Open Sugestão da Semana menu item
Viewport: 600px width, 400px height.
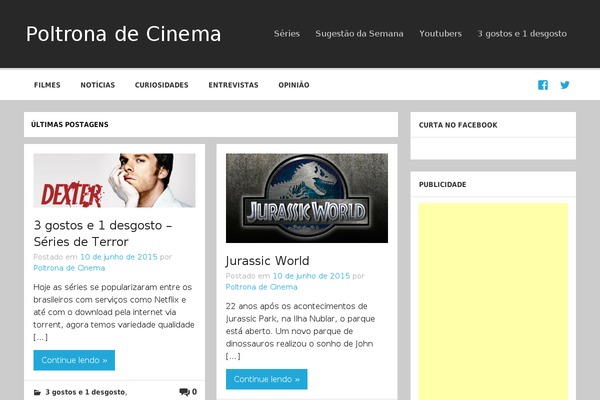(x=359, y=34)
